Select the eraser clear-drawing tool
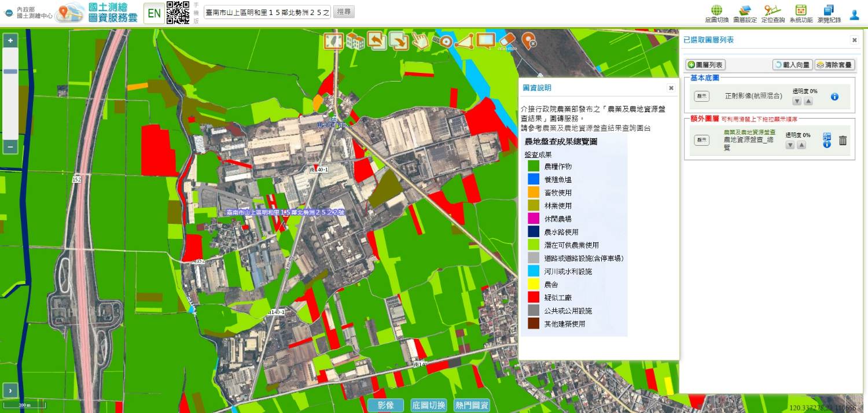868x413 pixels. [506, 40]
